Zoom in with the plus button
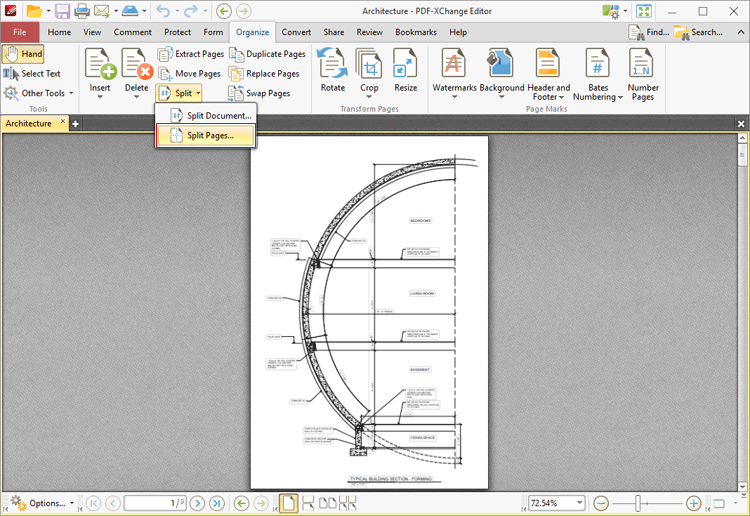The width and height of the screenshot is (750, 516). (x=694, y=503)
